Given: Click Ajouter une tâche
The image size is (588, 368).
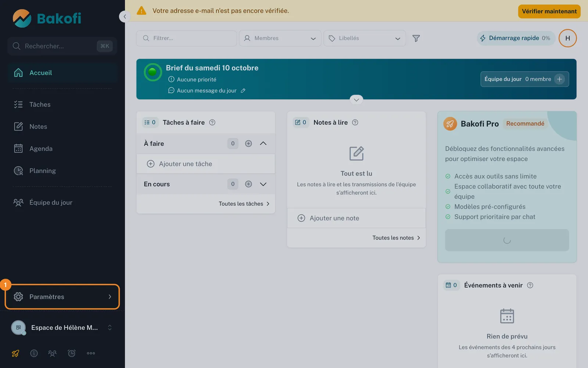Looking at the screenshot, I should tap(206, 164).
